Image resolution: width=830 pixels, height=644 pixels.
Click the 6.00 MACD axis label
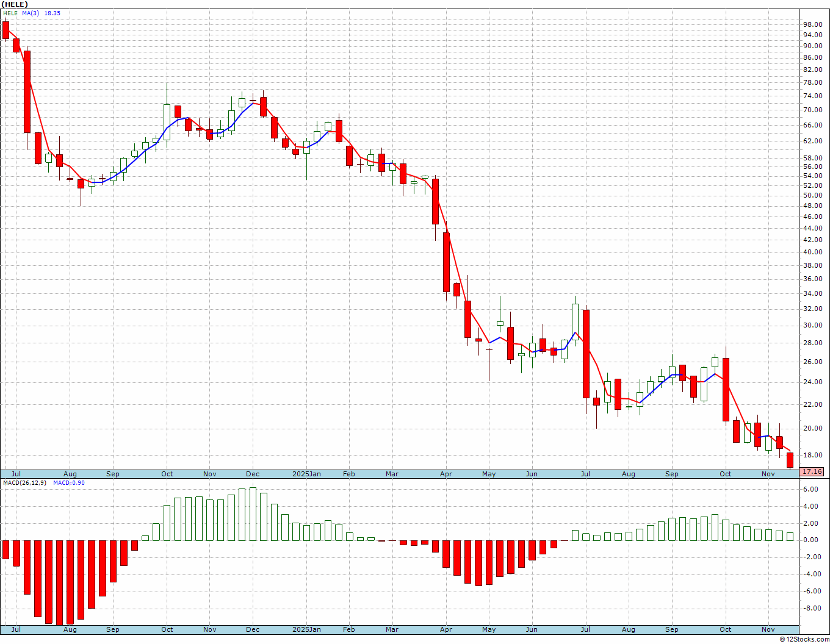pos(810,489)
